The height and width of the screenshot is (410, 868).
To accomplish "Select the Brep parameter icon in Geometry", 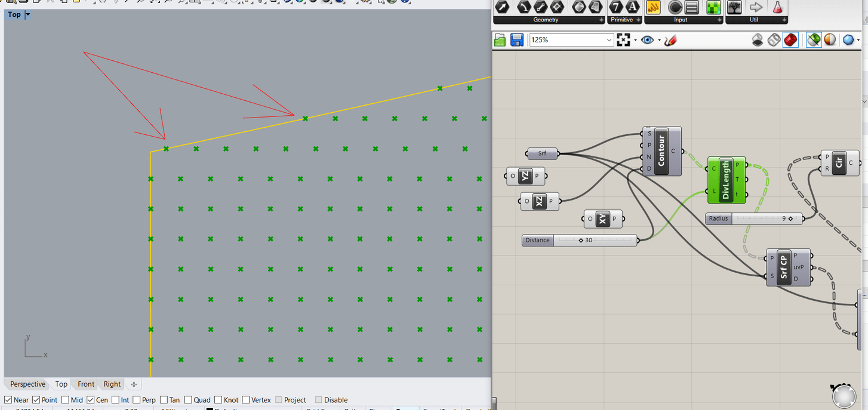I will tap(595, 7).
